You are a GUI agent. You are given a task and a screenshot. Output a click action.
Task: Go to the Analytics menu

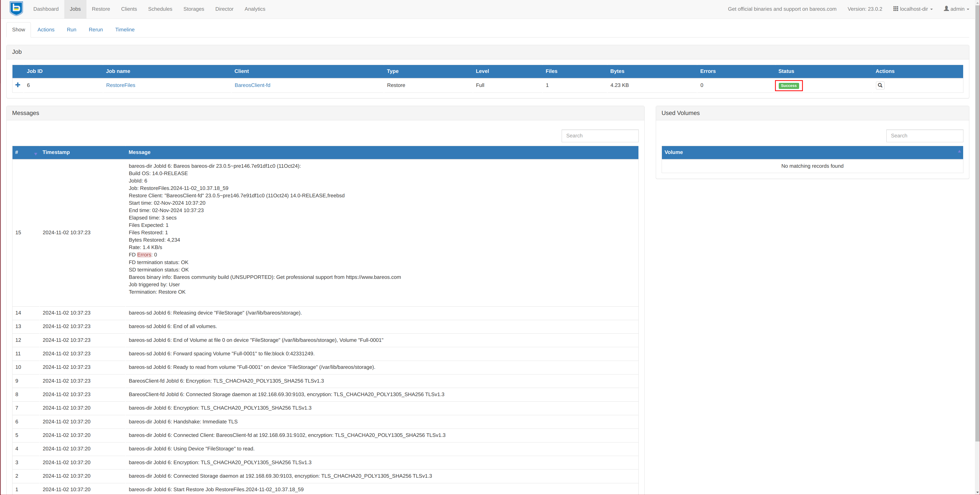pyautogui.click(x=255, y=9)
